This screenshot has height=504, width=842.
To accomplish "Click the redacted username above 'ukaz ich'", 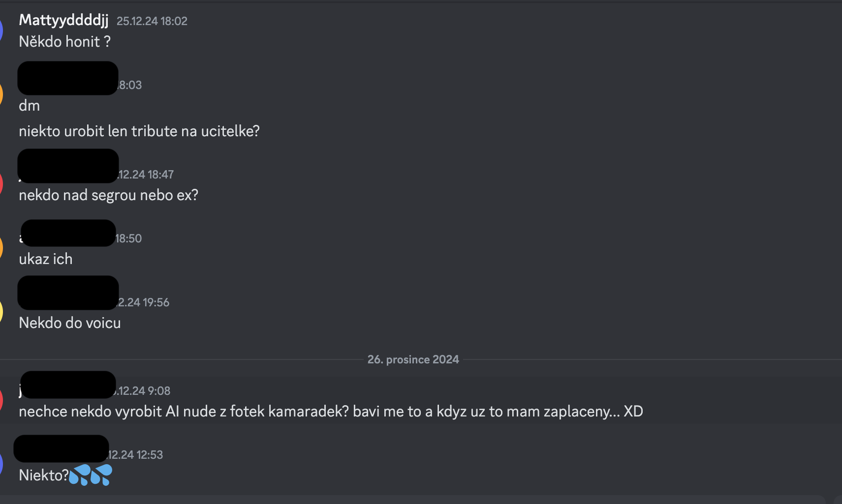I will pyautogui.click(x=68, y=233).
